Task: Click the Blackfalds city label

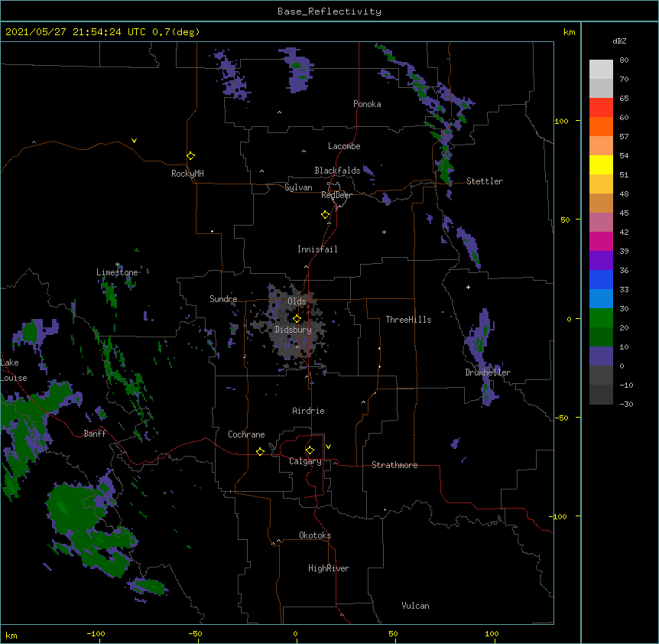Action: point(337,171)
